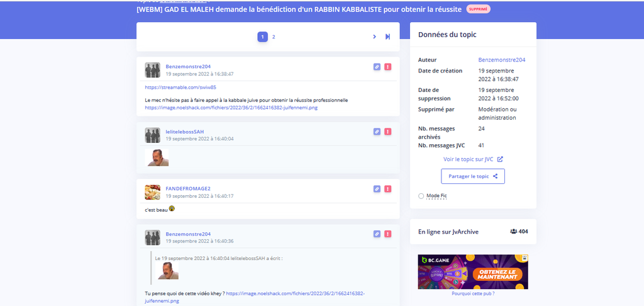Jump to last page icon
The image size is (644, 306).
(x=387, y=37)
